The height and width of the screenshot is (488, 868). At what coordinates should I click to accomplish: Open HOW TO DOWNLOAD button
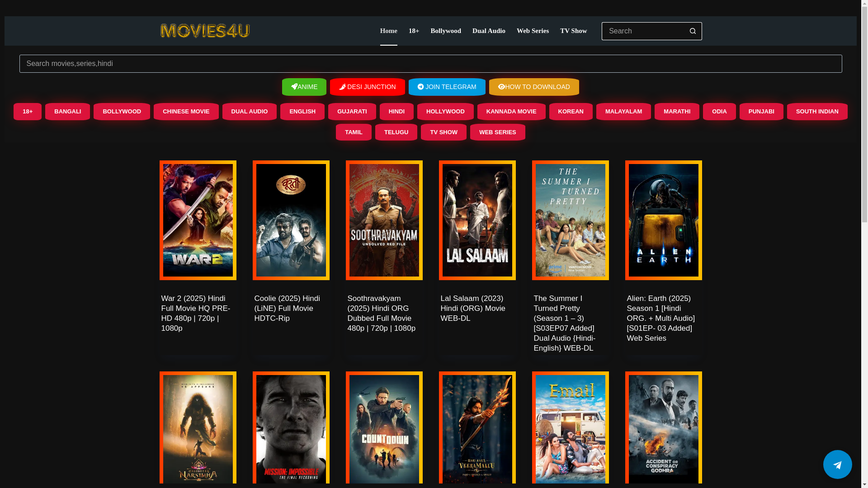(x=534, y=87)
